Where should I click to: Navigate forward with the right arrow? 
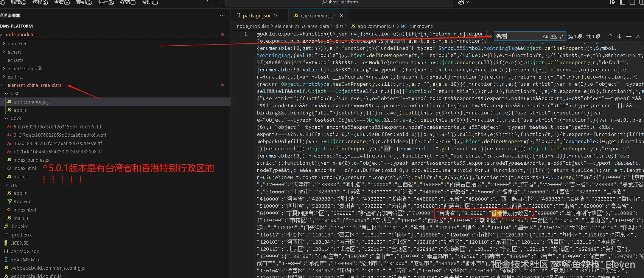click(217, 2)
